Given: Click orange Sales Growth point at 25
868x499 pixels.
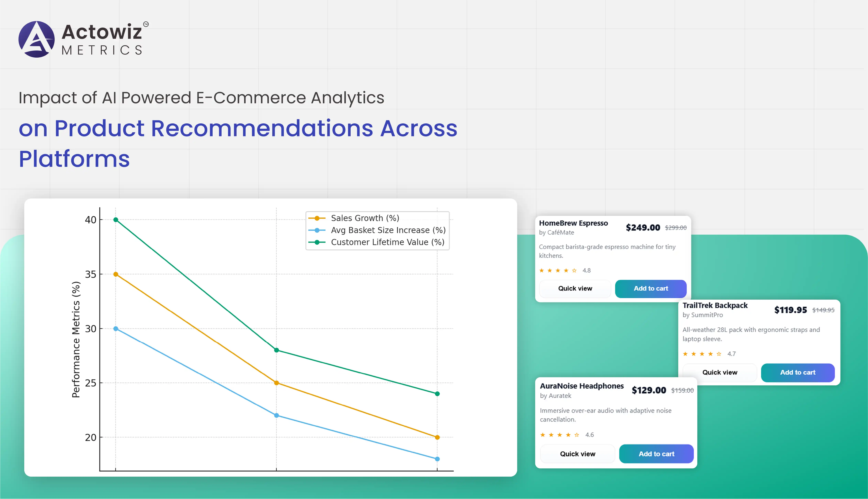Looking at the screenshot, I should point(277,383).
